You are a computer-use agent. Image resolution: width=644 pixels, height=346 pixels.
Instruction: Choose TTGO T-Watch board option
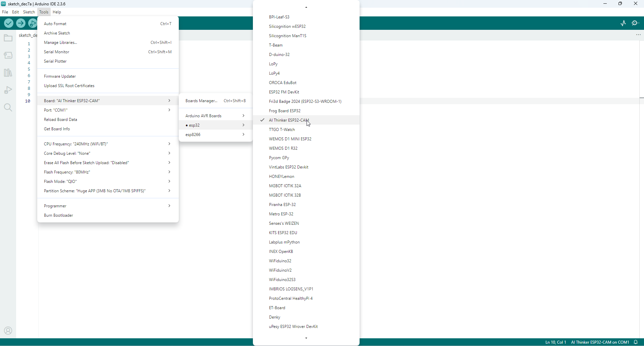pos(282,130)
